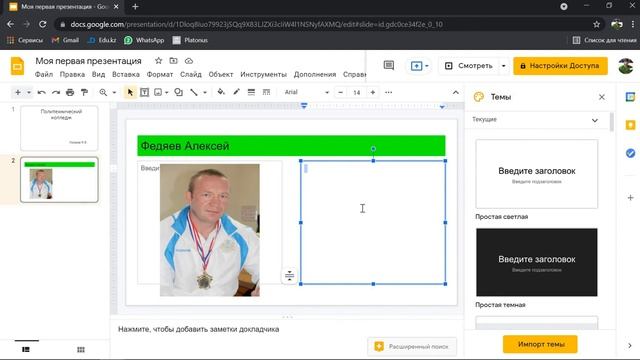The image size is (640, 360).
Task: Open the Google account avatar
Action: (625, 66)
